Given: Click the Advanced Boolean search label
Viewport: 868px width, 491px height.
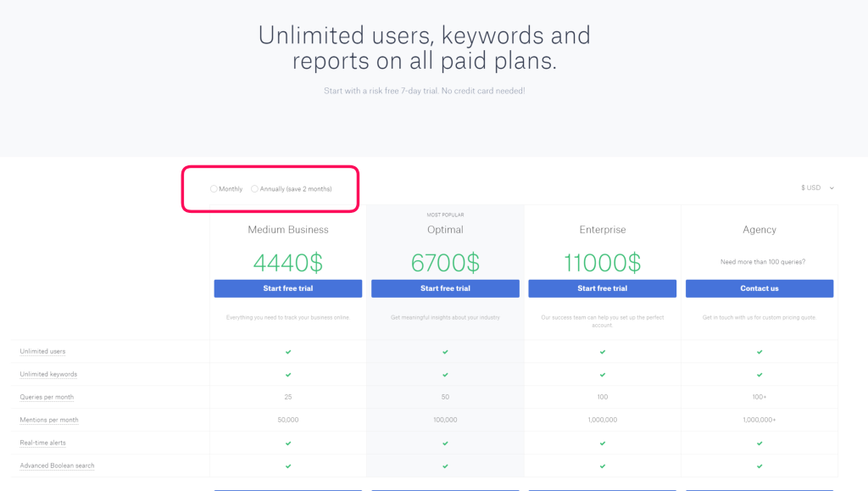Looking at the screenshot, I should pos(57,466).
